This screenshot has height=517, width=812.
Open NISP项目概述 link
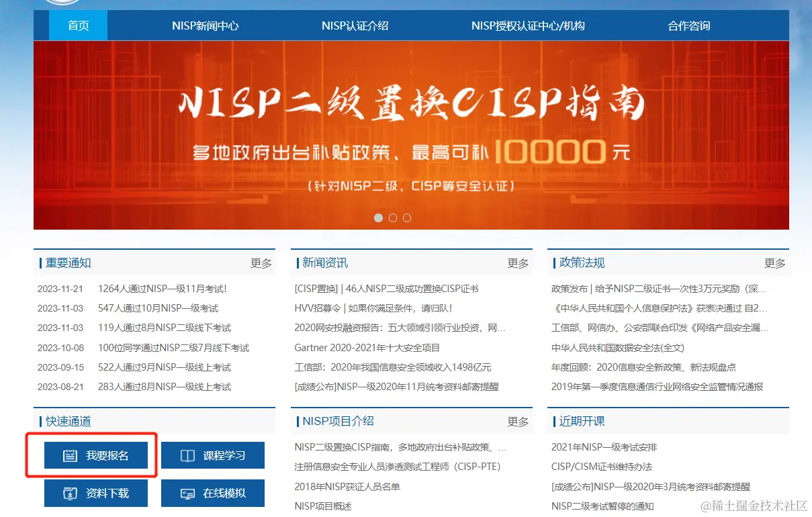point(323,506)
